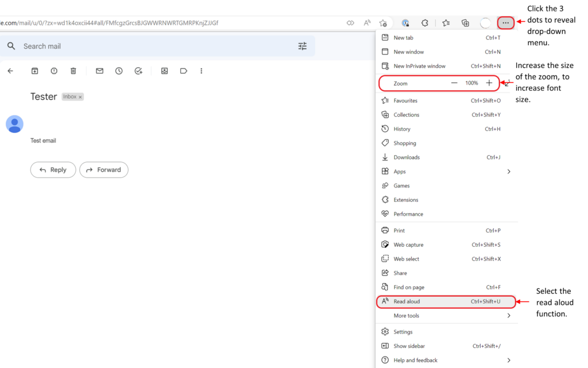Viewport: 588px width, 368px height.
Task: Add email to tasks
Action: click(x=138, y=71)
